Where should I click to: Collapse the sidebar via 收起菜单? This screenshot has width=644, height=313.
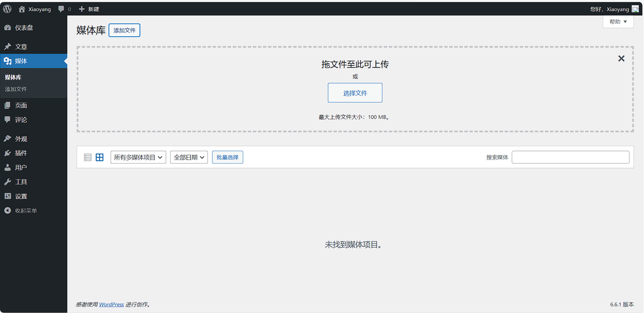(33, 210)
